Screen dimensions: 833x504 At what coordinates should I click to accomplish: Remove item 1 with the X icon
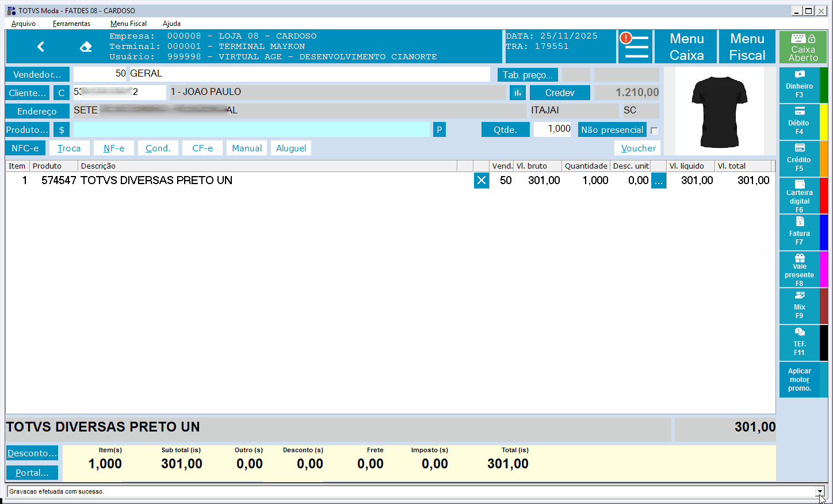(x=482, y=181)
